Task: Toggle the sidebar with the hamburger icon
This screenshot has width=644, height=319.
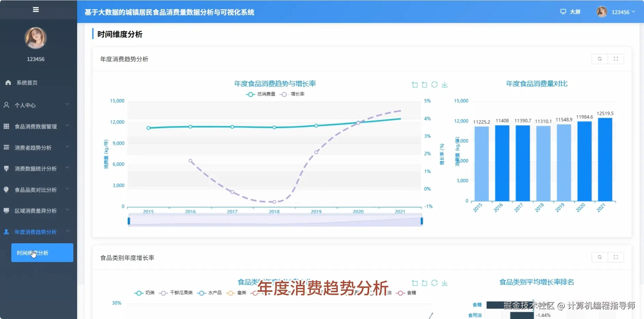Action: (x=35, y=10)
